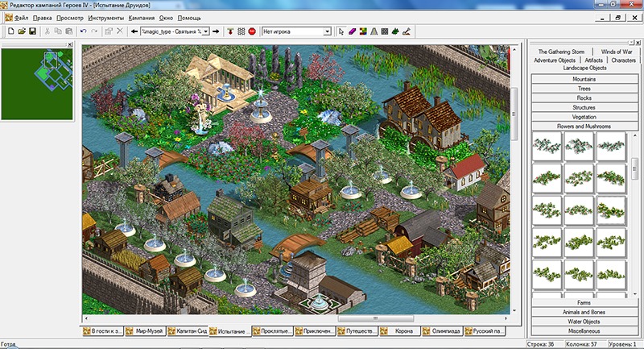Image resolution: width=644 pixels, height=349 pixels.
Task: Click the map's horizontal scrollbar thumb
Action: (375, 318)
